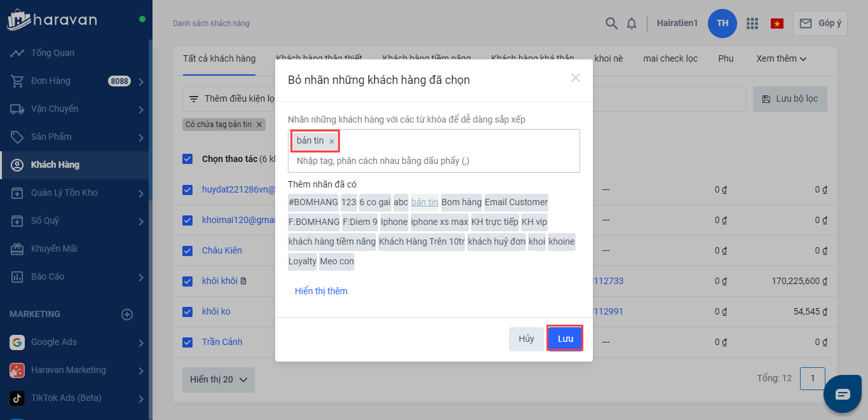Image resolution: width=868 pixels, height=420 pixels.
Task: Uncheck the Châu Kiên row checkbox
Action: 187,250
